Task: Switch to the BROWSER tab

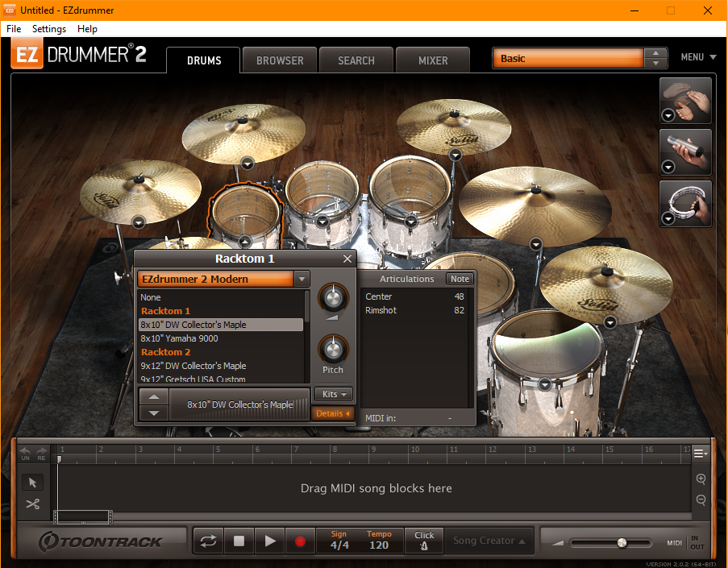Action: tap(280, 60)
